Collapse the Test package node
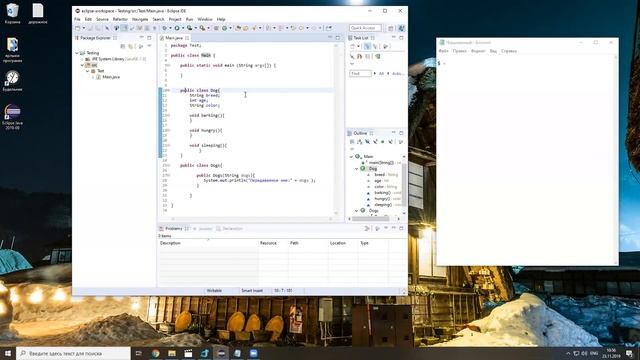640x360 pixels. pyautogui.click(x=87, y=71)
